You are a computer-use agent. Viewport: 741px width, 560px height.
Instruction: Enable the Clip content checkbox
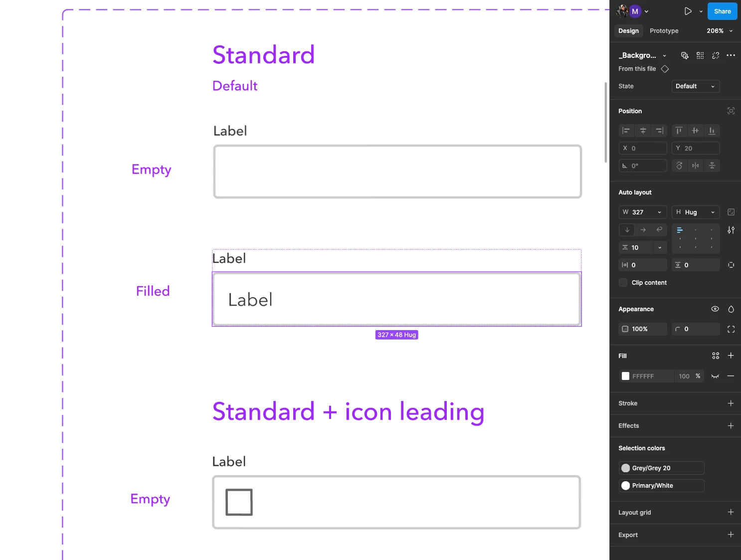623,283
